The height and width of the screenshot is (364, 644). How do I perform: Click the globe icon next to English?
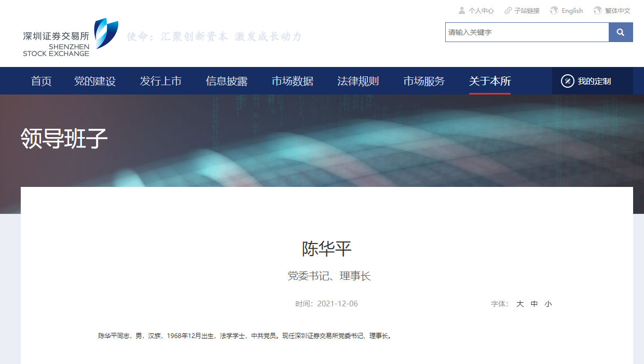[x=554, y=10]
